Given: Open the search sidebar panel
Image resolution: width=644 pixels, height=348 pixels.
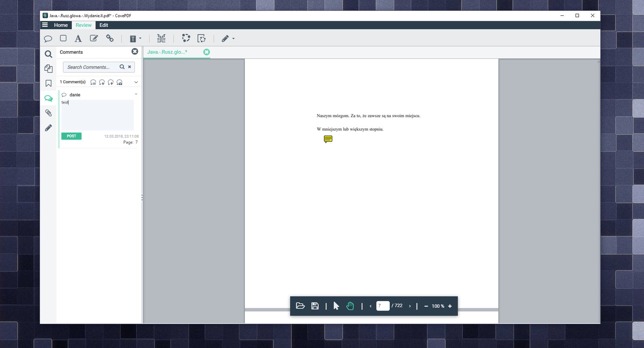Looking at the screenshot, I should [48, 54].
